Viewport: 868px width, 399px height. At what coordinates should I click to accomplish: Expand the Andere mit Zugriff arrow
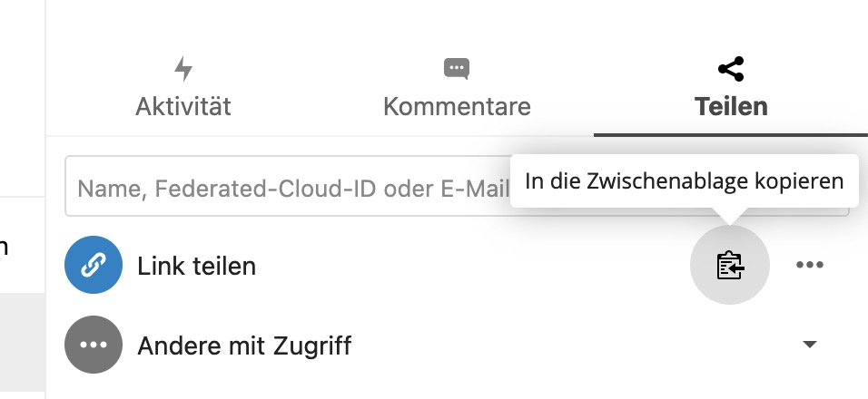pos(810,345)
